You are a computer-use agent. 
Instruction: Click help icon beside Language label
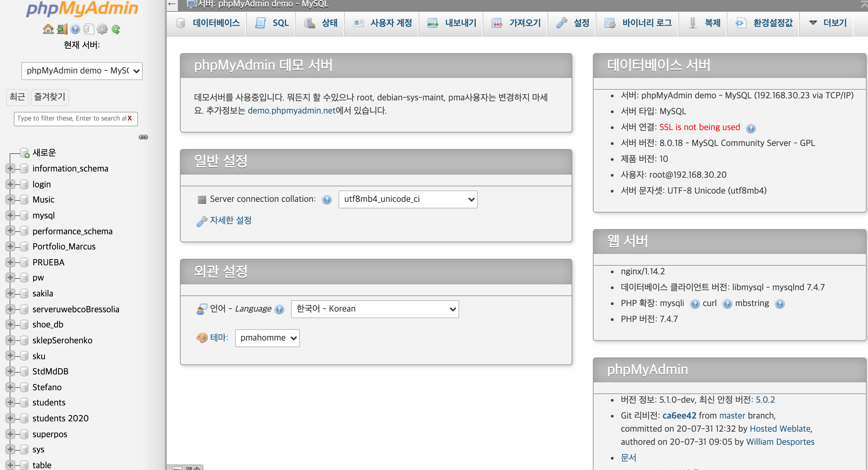point(279,309)
